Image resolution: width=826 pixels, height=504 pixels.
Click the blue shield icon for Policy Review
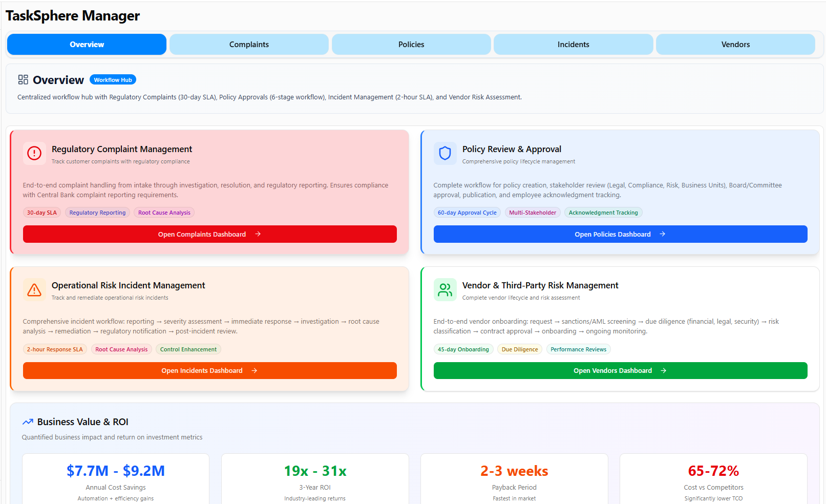(445, 153)
